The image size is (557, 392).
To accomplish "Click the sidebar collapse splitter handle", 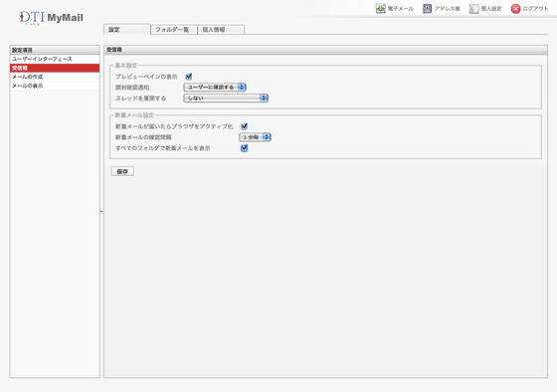I will click(x=101, y=212).
